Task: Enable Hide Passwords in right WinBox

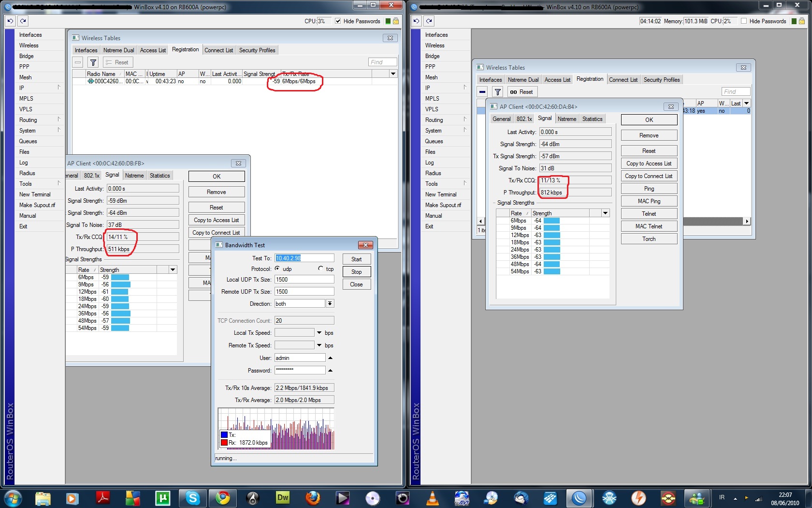Action: tap(744, 21)
